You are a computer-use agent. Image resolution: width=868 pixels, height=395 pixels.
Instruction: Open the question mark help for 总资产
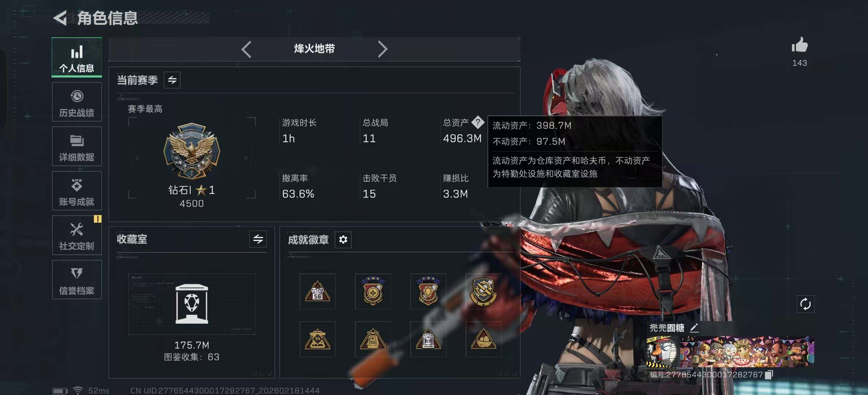point(477,123)
